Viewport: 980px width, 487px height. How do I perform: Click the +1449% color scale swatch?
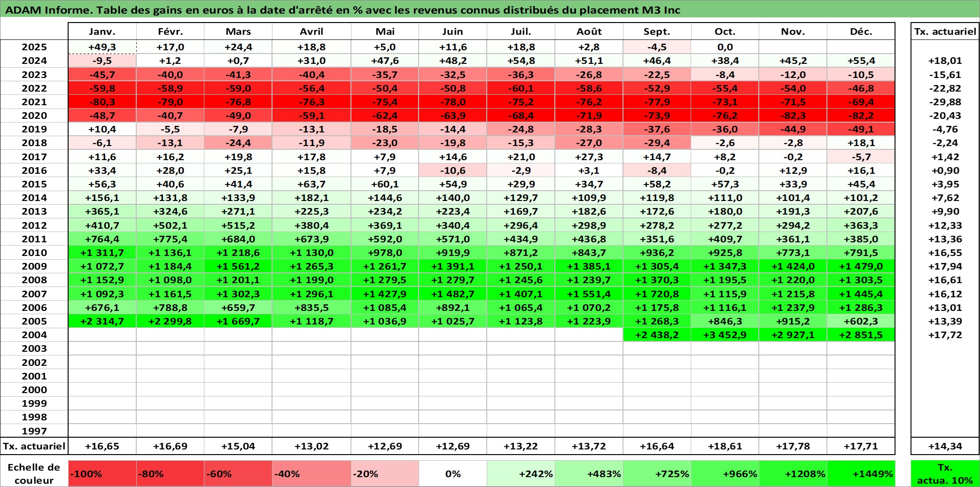click(861, 473)
